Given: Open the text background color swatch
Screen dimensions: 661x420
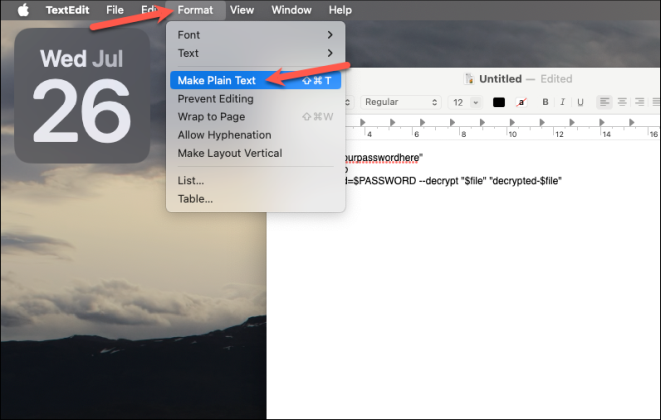Looking at the screenshot, I should click(521, 102).
